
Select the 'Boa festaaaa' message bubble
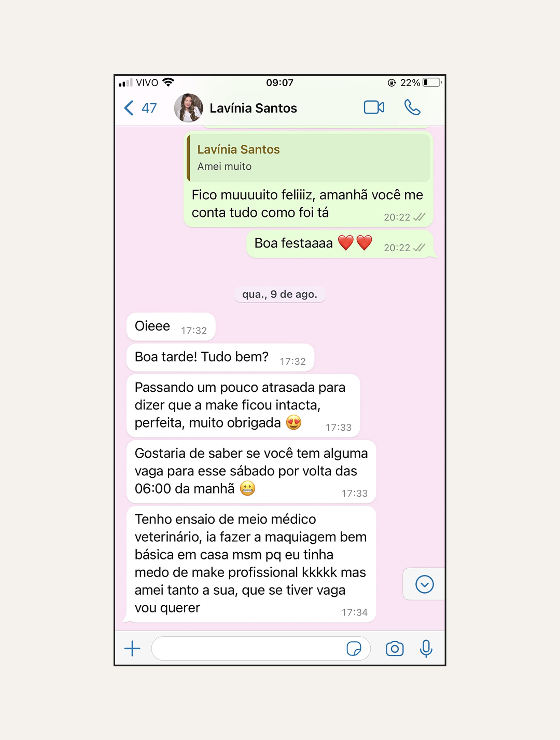(x=340, y=244)
